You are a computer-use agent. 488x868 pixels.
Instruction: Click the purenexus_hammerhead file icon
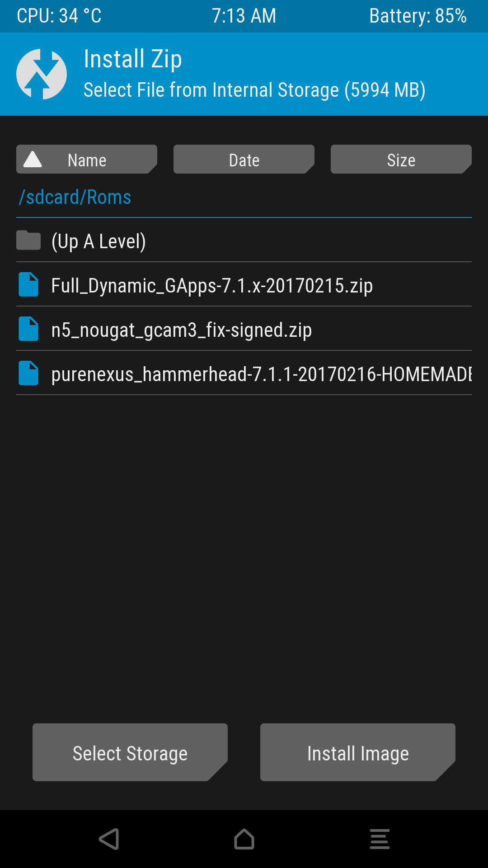(x=28, y=373)
